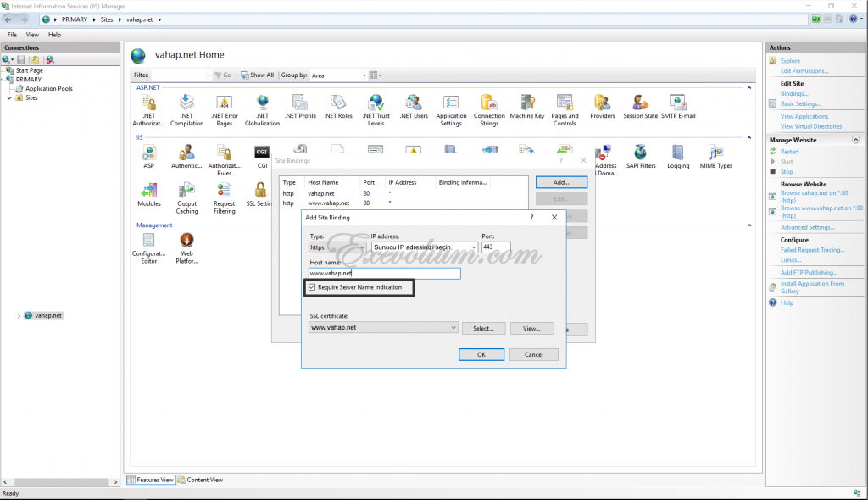Collapse the Manage Website actions section

click(x=856, y=140)
